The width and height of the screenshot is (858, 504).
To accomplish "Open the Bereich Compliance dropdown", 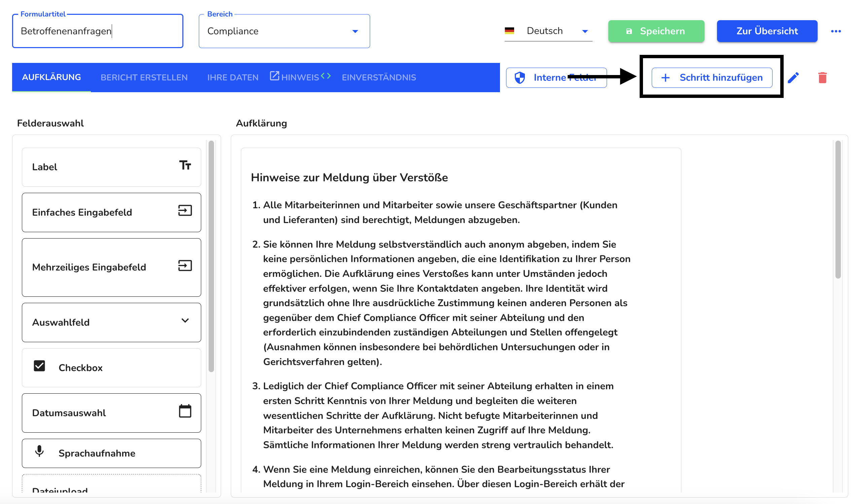I will pos(284,31).
